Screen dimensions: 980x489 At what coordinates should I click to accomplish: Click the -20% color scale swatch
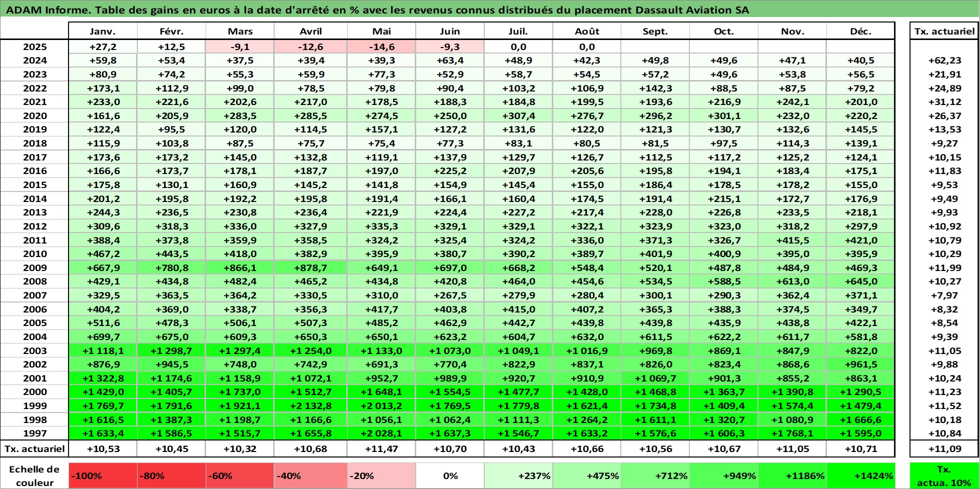[382, 476]
